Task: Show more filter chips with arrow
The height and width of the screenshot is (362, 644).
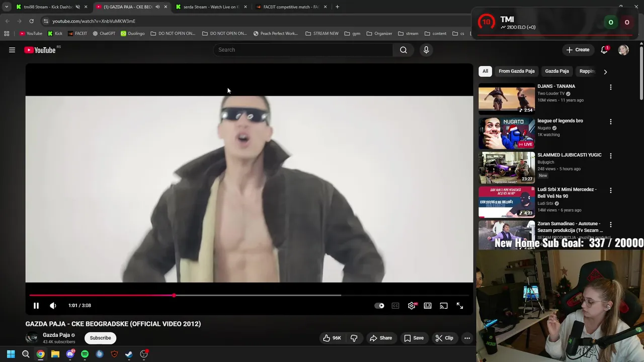Action: [605, 72]
